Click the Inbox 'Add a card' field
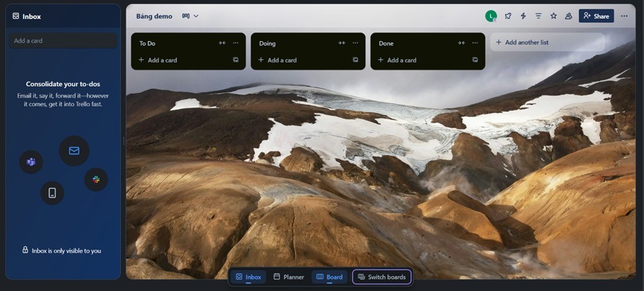The width and height of the screenshot is (644, 291). (x=63, y=41)
